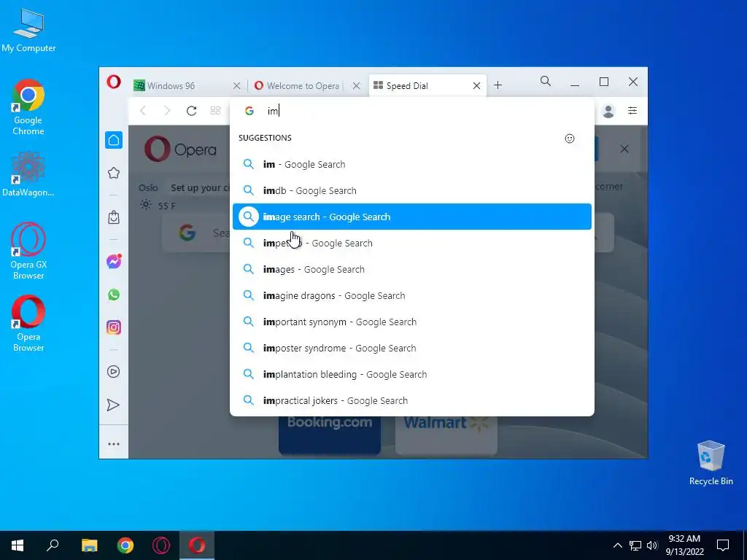Open the network tray icon
747x560 pixels.
pos(635,545)
